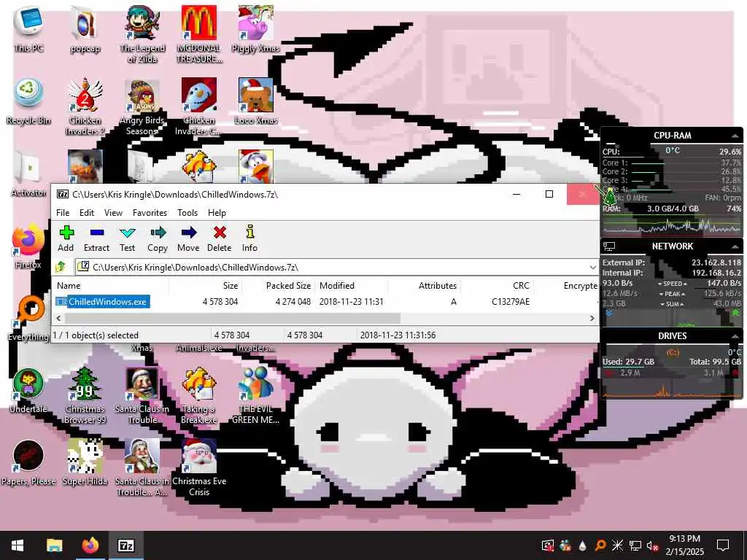
Task: Open the Tools menu
Action: tap(187, 213)
